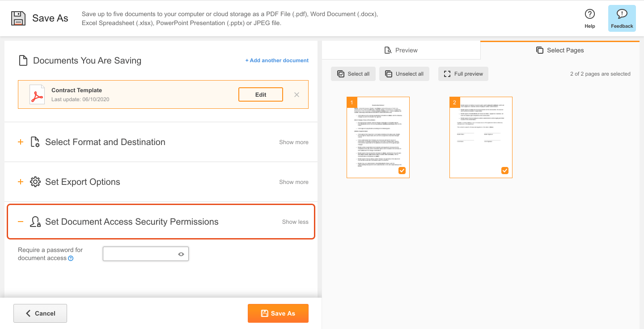Open the Help question mark icon

click(590, 14)
